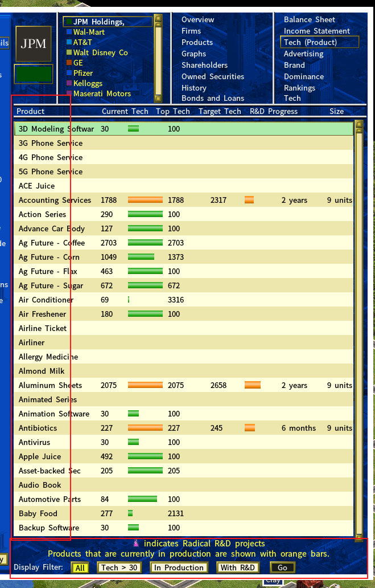This screenshot has height=588, width=375.
Task: Click company list scroll down arrow
Action: click(x=158, y=99)
